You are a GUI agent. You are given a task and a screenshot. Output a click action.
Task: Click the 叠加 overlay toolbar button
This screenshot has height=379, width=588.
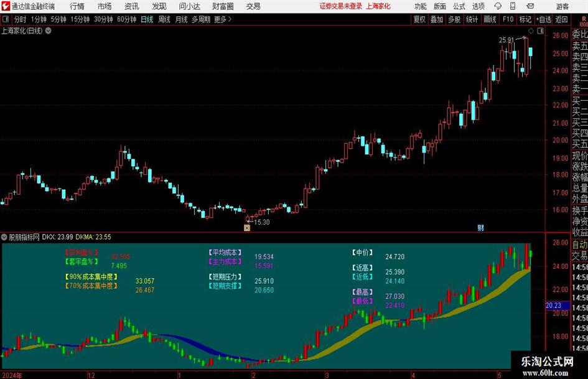[x=437, y=19]
